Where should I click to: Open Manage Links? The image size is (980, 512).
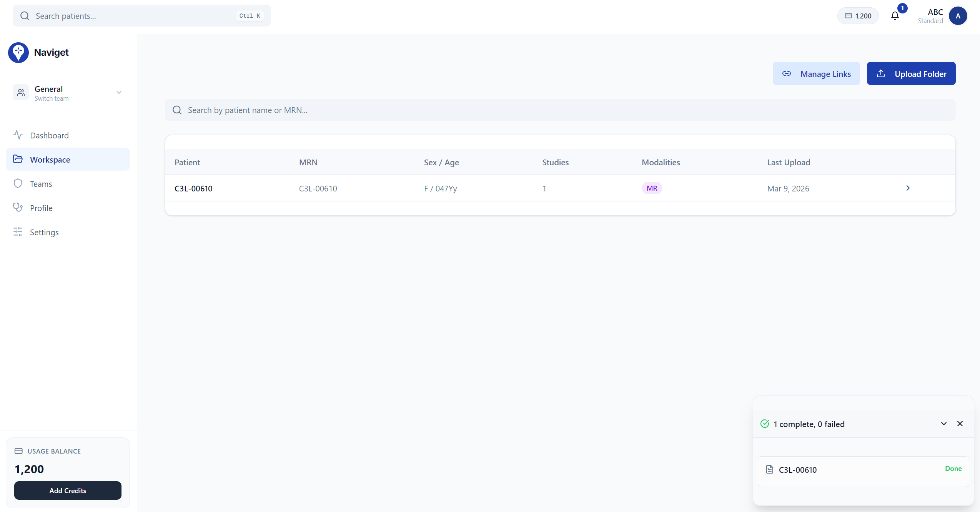coord(816,73)
